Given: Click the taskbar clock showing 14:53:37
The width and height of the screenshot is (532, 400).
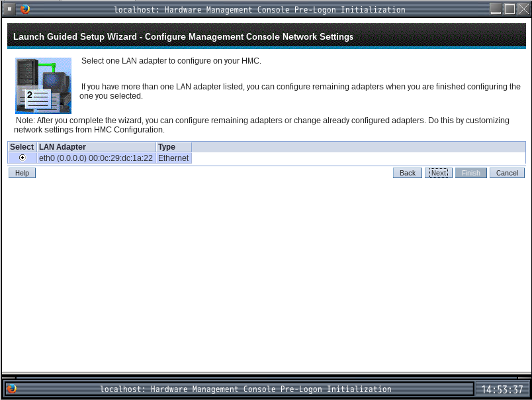Looking at the screenshot, I should (502, 389).
